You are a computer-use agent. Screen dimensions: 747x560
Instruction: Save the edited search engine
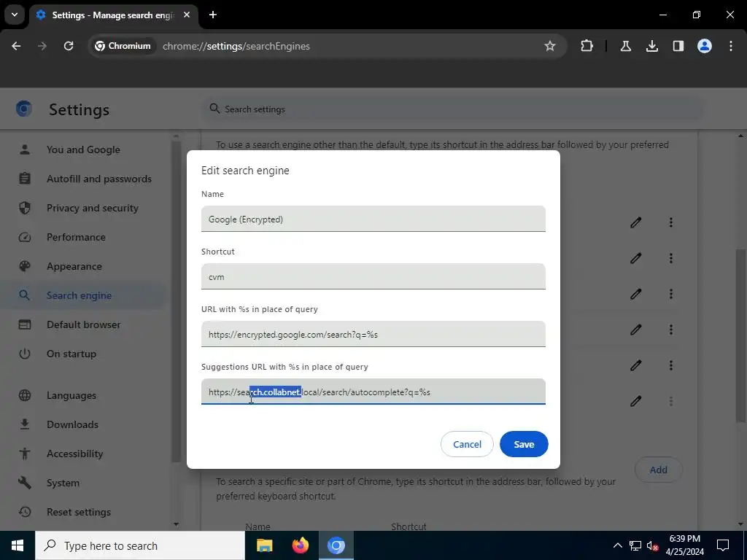[x=524, y=444]
